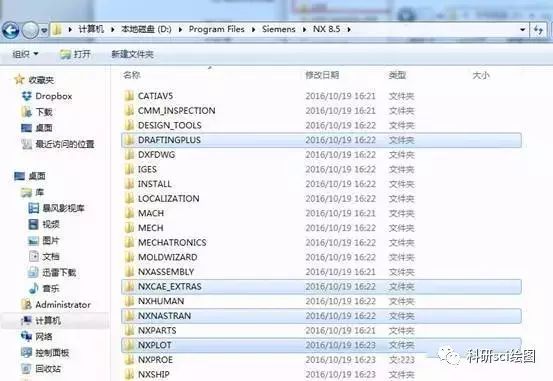Select the MACH folder
Image resolution: width=553 pixels, height=381 pixels.
151,213
